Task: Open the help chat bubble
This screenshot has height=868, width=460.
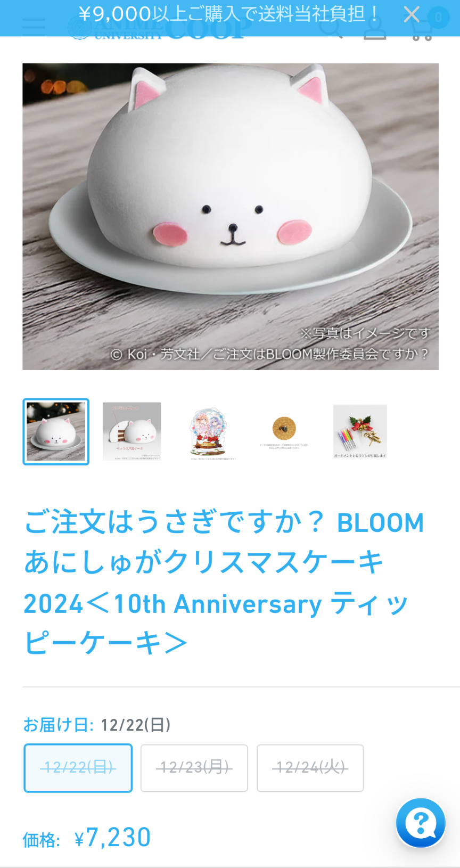Action: [421, 823]
